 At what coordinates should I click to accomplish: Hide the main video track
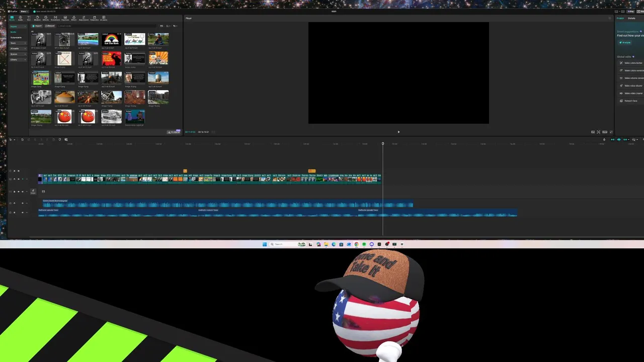(19, 179)
